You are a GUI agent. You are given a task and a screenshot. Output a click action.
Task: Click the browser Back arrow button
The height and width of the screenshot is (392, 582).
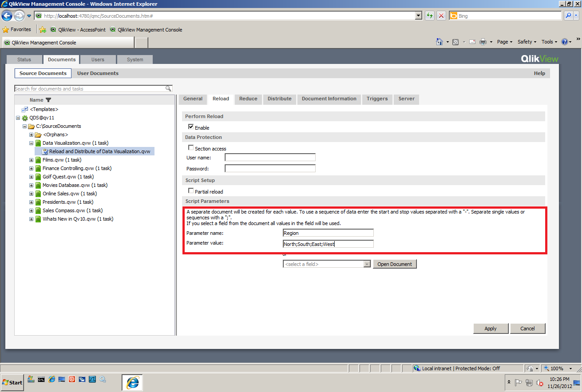coord(7,16)
